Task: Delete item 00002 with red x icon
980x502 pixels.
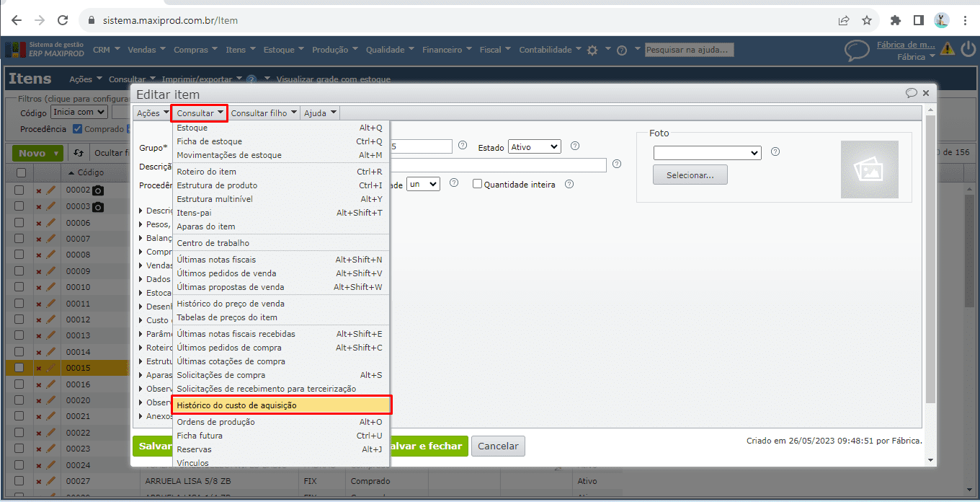Action: (39, 191)
